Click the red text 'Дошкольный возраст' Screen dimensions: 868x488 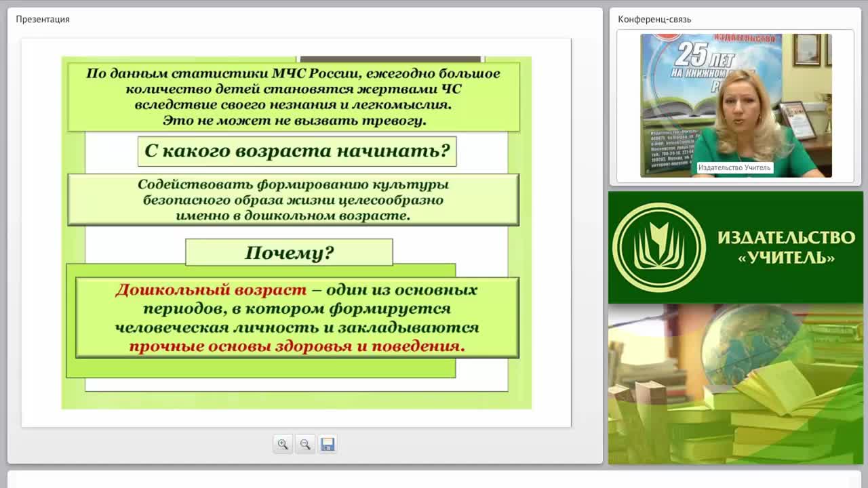211,290
